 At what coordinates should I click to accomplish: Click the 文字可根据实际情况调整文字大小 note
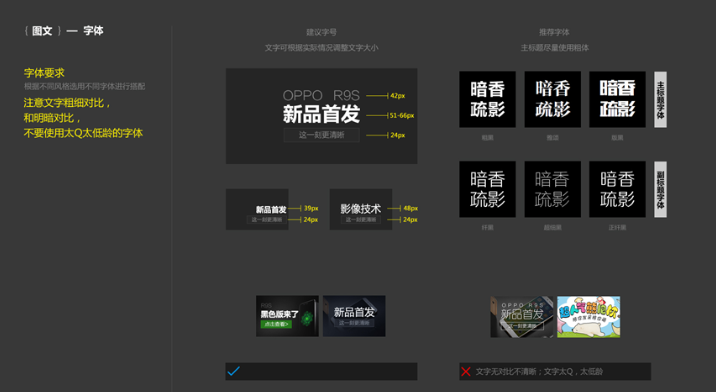(321, 48)
